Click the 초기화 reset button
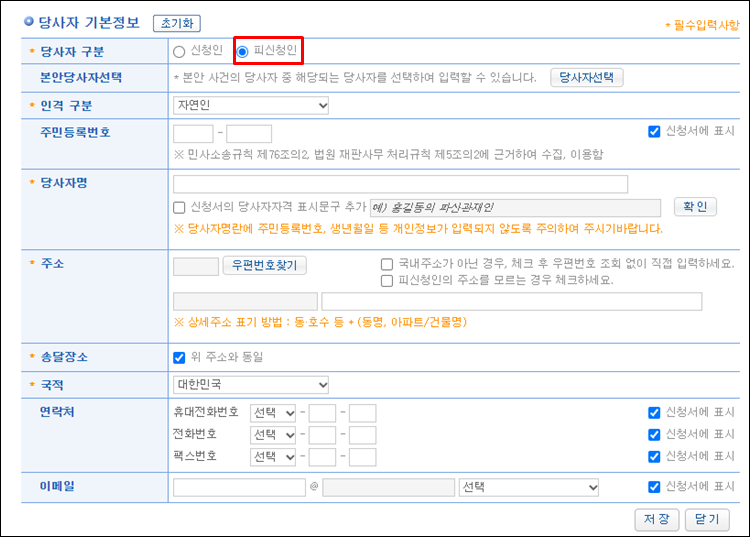Image resolution: width=750 pixels, height=537 pixels. tap(177, 23)
